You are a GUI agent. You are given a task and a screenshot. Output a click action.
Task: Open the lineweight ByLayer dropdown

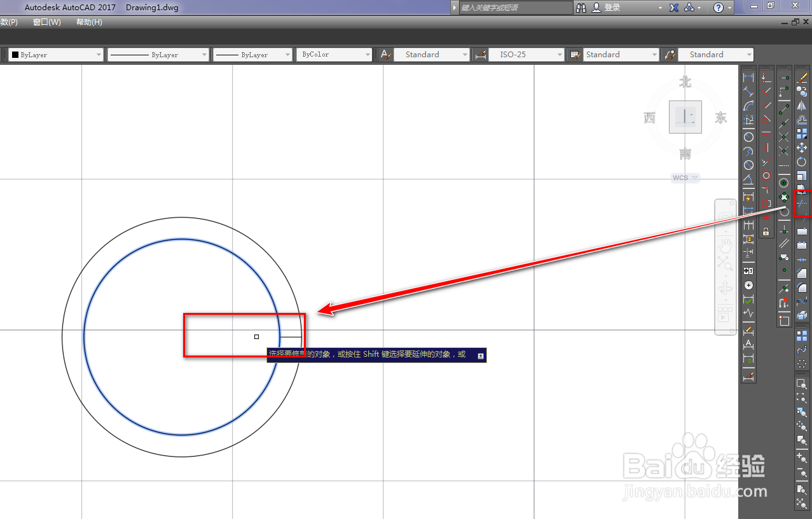(252, 55)
